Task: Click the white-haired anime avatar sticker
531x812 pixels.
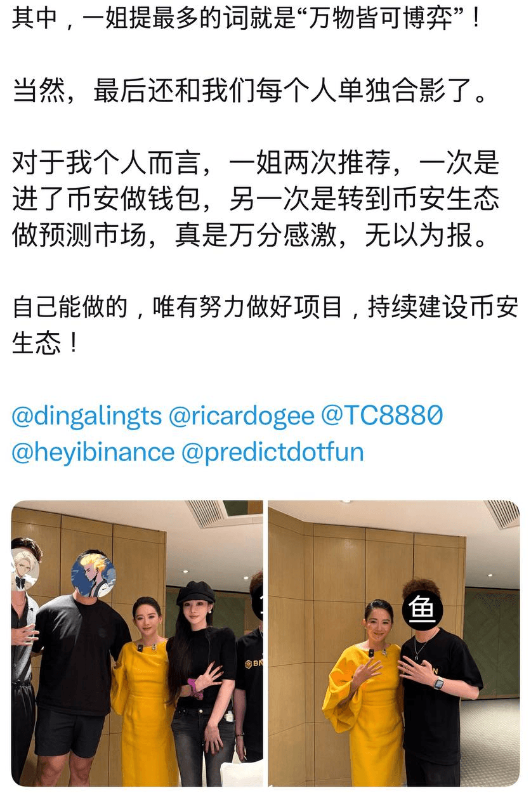Action: click(25, 569)
